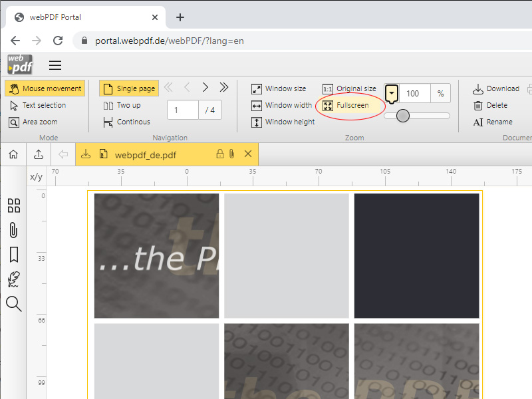Viewport: 532px width, 399px height.
Task: Click the lock icon on the file tab
Action: point(220,154)
